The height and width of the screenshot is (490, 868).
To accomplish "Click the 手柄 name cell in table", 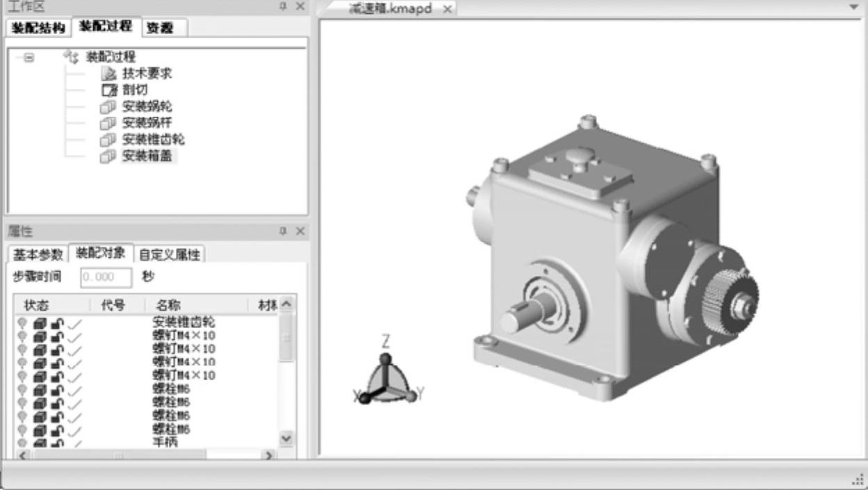I will (x=165, y=441).
